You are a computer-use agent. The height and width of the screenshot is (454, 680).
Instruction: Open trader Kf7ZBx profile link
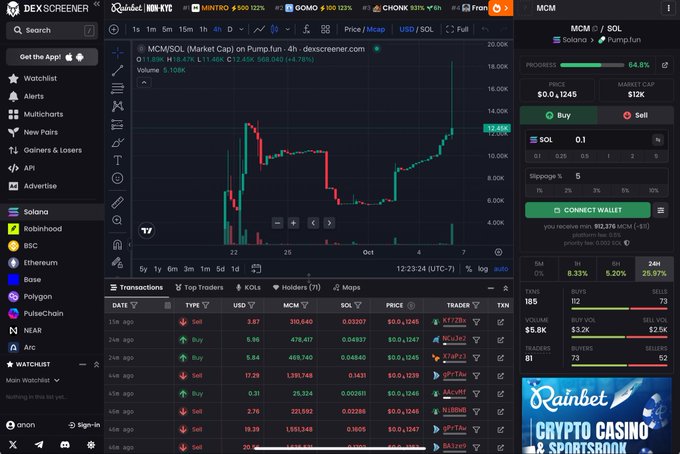coord(454,321)
